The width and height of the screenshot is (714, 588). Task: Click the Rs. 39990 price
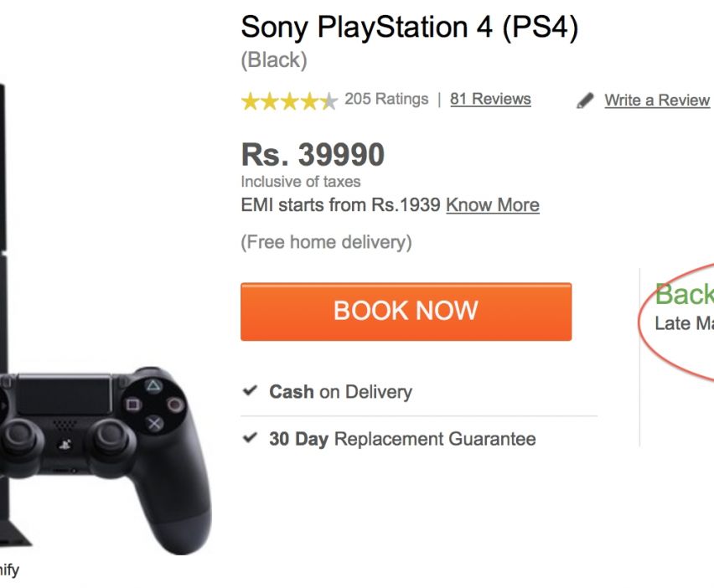[x=313, y=154]
